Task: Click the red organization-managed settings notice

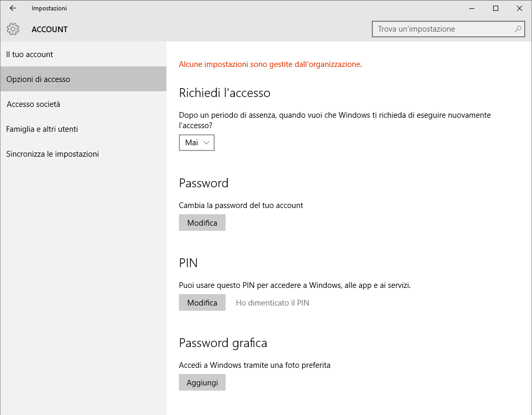Action: point(270,64)
